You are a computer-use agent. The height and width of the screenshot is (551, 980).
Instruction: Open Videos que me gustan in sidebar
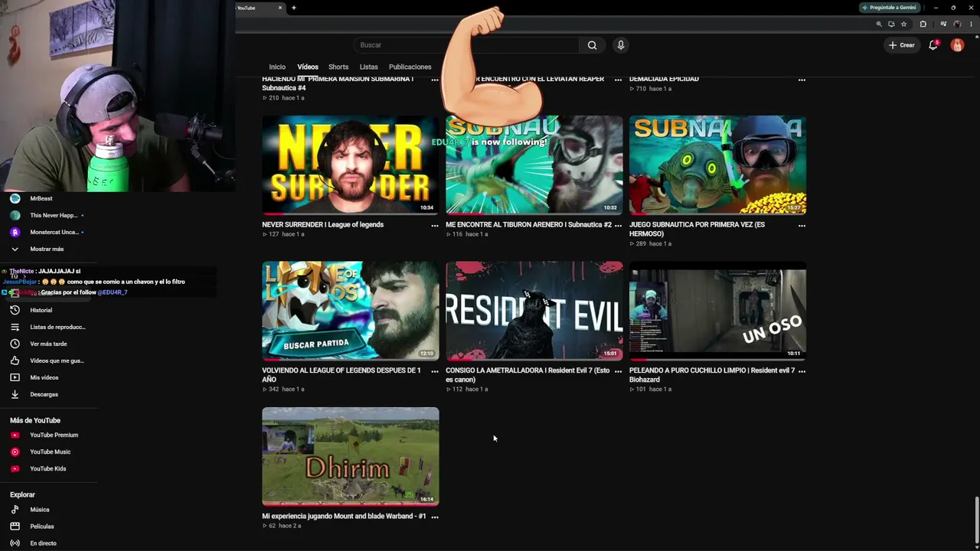pyautogui.click(x=47, y=360)
